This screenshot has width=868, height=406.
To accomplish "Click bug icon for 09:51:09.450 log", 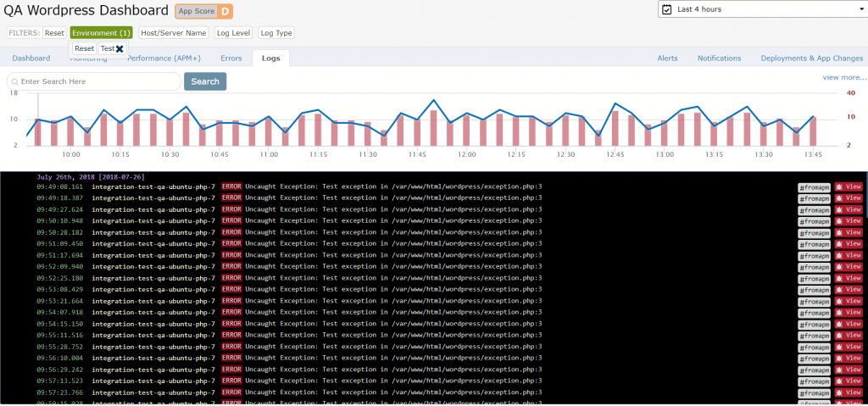I will pyautogui.click(x=840, y=244).
